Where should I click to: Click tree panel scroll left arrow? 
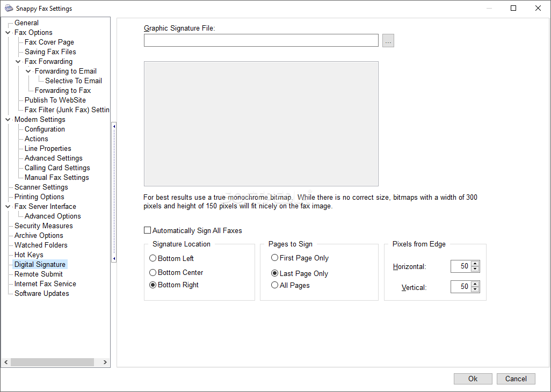6,362
